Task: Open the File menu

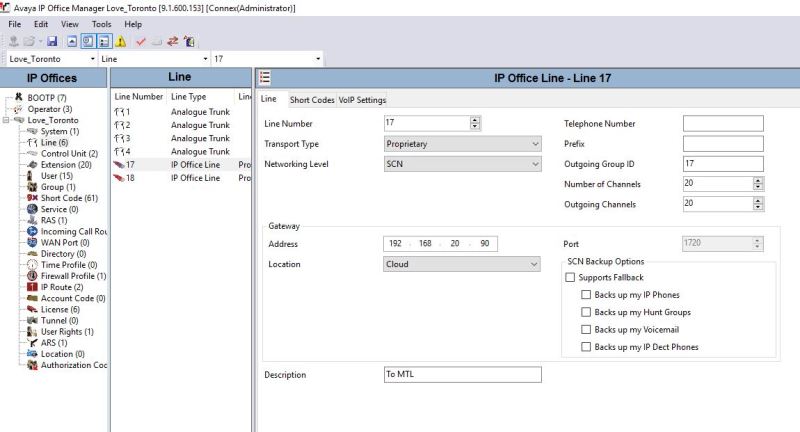Action: point(15,24)
